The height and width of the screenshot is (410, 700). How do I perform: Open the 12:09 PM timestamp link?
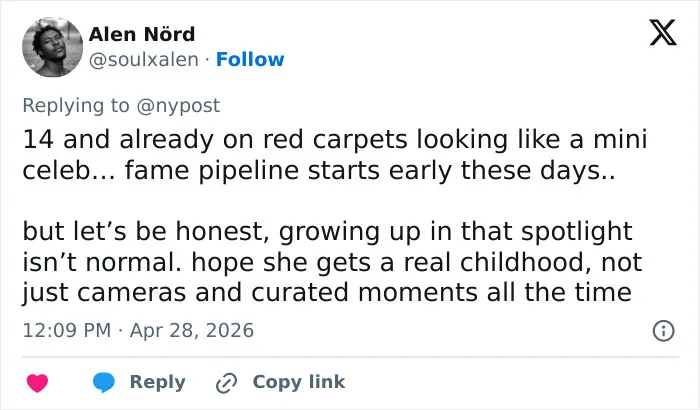click(x=67, y=331)
